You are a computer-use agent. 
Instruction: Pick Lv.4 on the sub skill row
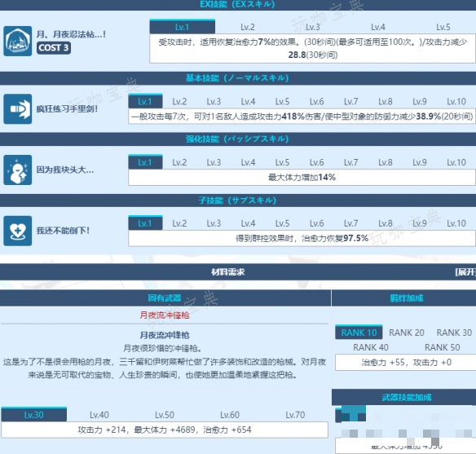pyautogui.click(x=248, y=223)
